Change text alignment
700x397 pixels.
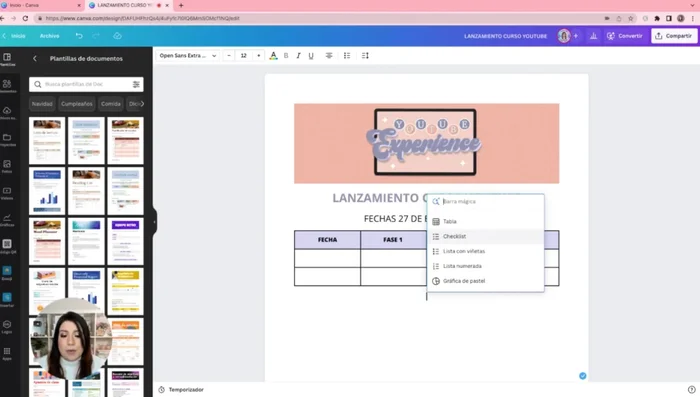pos(329,56)
